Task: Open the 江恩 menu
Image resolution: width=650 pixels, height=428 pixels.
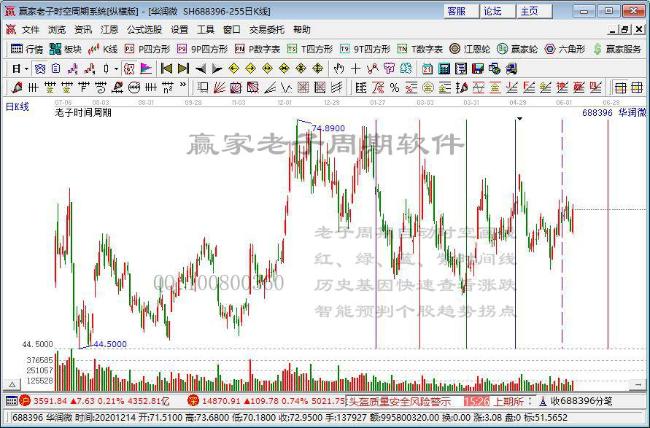Action: [x=109, y=30]
